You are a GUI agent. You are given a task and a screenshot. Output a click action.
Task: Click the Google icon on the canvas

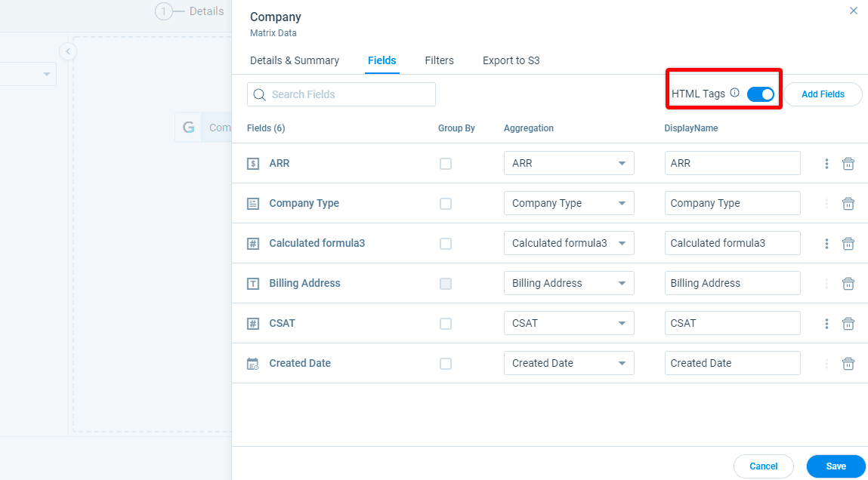pyautogui.click(x=187, y=127)
